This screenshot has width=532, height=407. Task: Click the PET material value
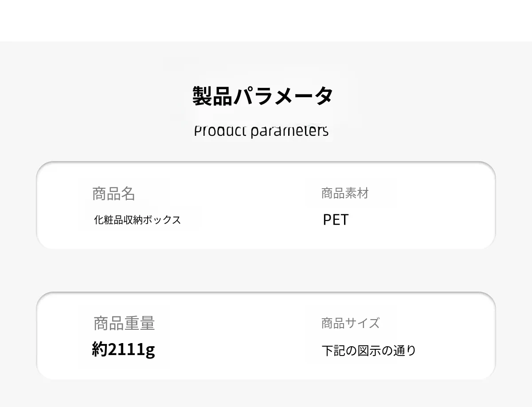tap(336, 220)
